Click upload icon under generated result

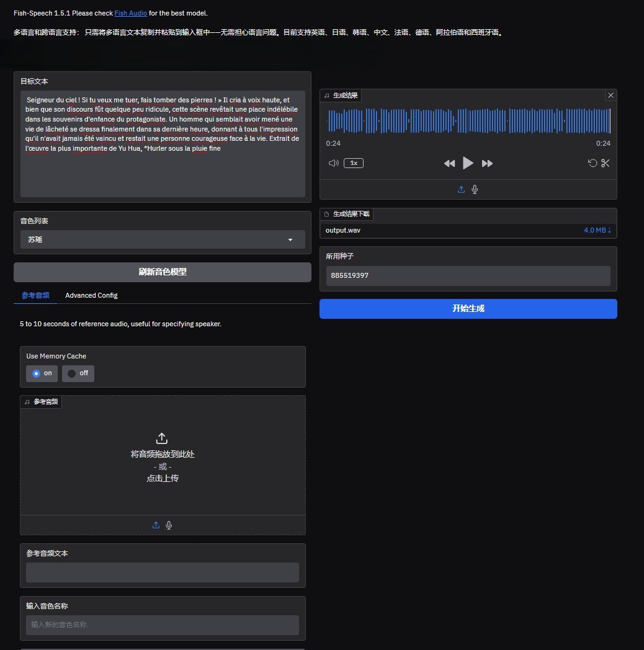point(461,190)
